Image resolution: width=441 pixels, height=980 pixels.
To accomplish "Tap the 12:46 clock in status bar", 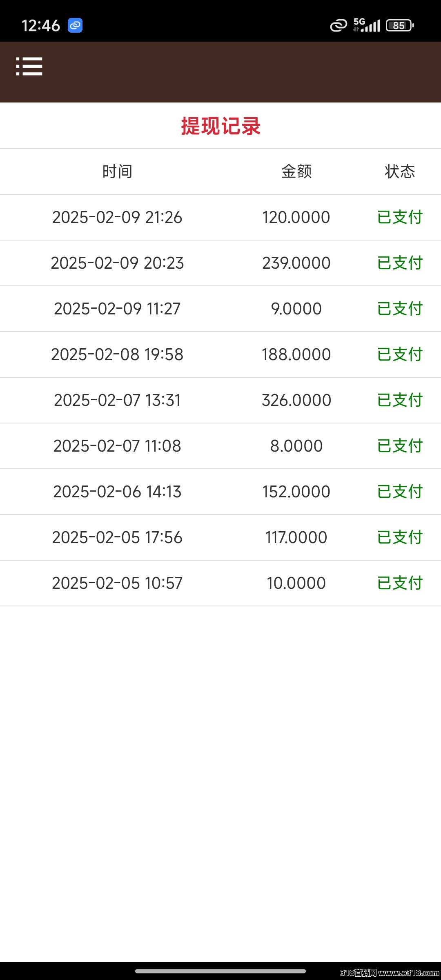I will pyautogui.click(x=41, y=26).
